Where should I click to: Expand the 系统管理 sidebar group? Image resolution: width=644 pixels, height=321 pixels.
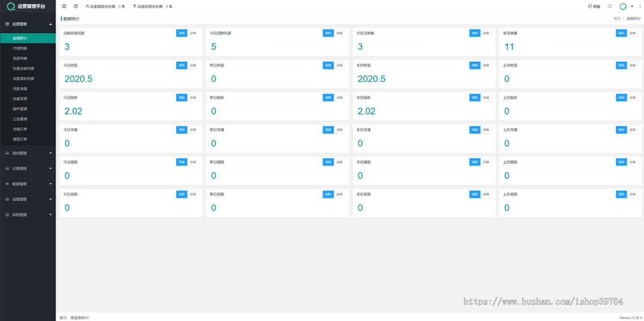[x=28, y=215]
